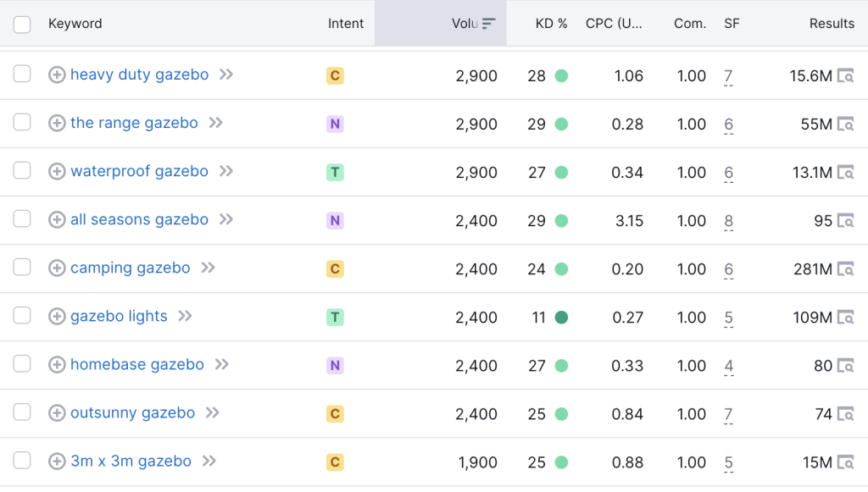The height and width of the screenshot is (492, 868).
Task: Check the outsunny gazebo row checkbox
Action: tap(22, 412)
